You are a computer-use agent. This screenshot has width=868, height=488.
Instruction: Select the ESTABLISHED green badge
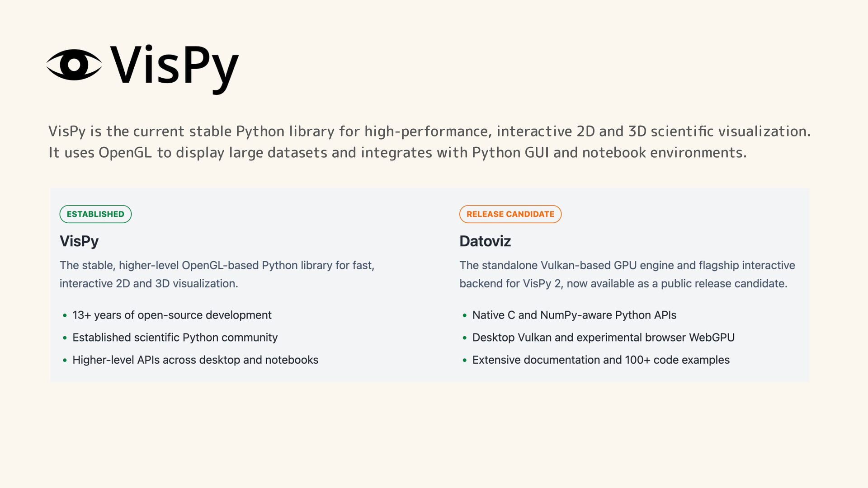pos(95,214)
